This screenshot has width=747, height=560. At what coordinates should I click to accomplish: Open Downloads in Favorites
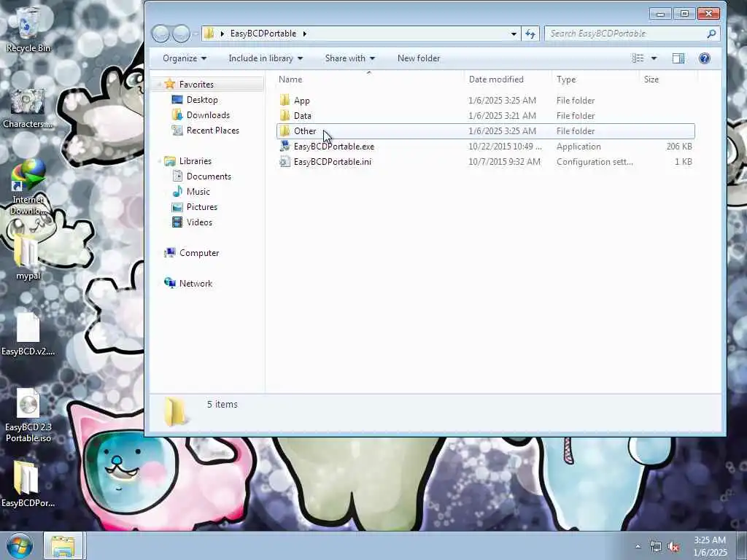click(x=208, y=115)
